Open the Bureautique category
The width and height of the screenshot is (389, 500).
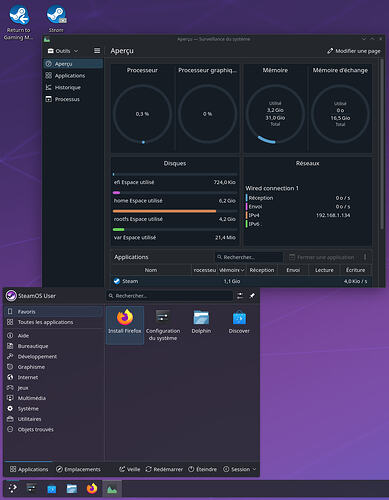coord(54,346)
